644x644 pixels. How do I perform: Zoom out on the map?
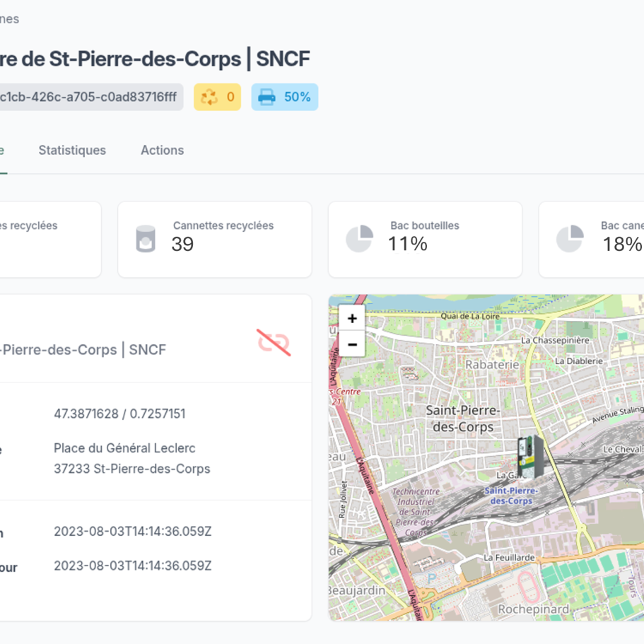point(352,344)
